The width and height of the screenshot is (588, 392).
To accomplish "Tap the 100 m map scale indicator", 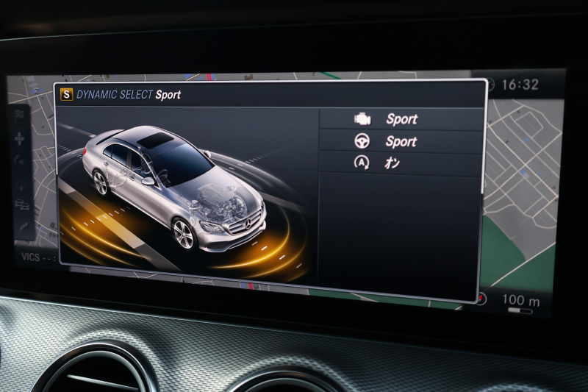I will tap(520, 301).
